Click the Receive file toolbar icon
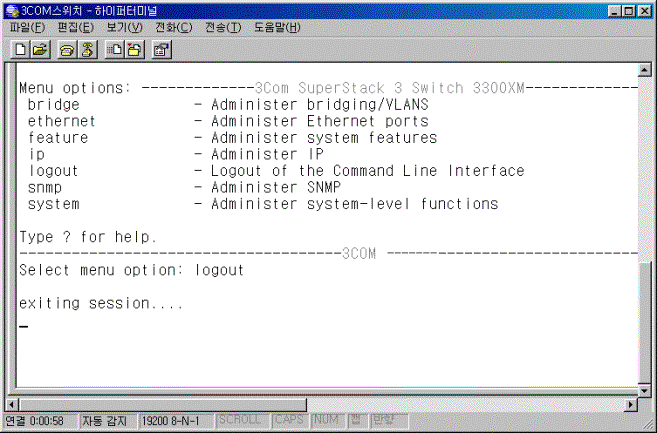The image size is (657, 433). [x=135, y=50]
